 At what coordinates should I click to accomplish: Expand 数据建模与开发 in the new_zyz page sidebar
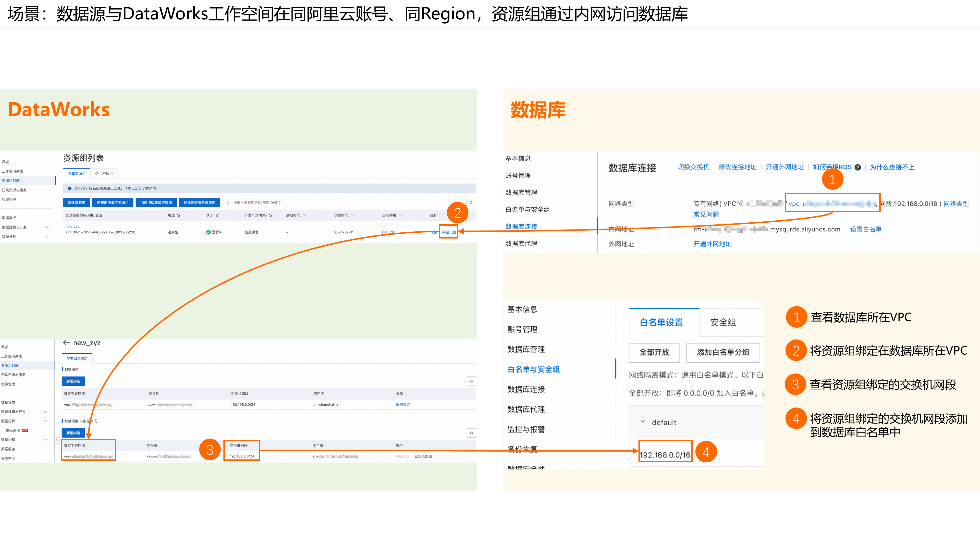pyautogui.click(x=46, y=412)
